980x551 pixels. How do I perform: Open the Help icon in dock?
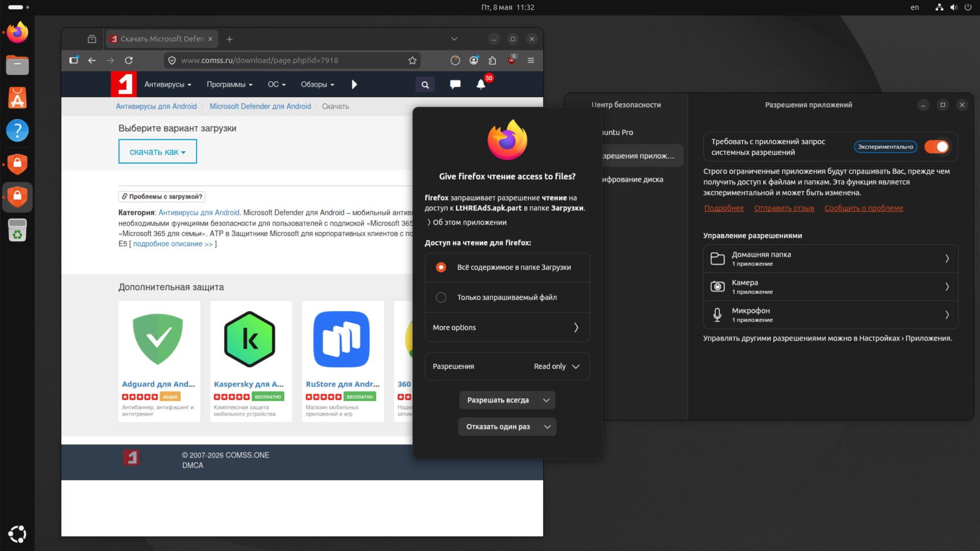coord(17,130)
